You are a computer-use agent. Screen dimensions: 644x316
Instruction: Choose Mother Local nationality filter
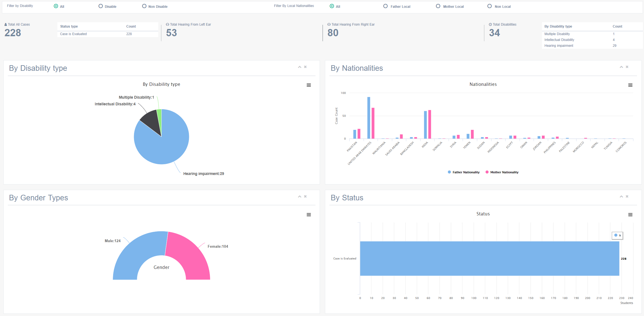(x=438, y=6)
